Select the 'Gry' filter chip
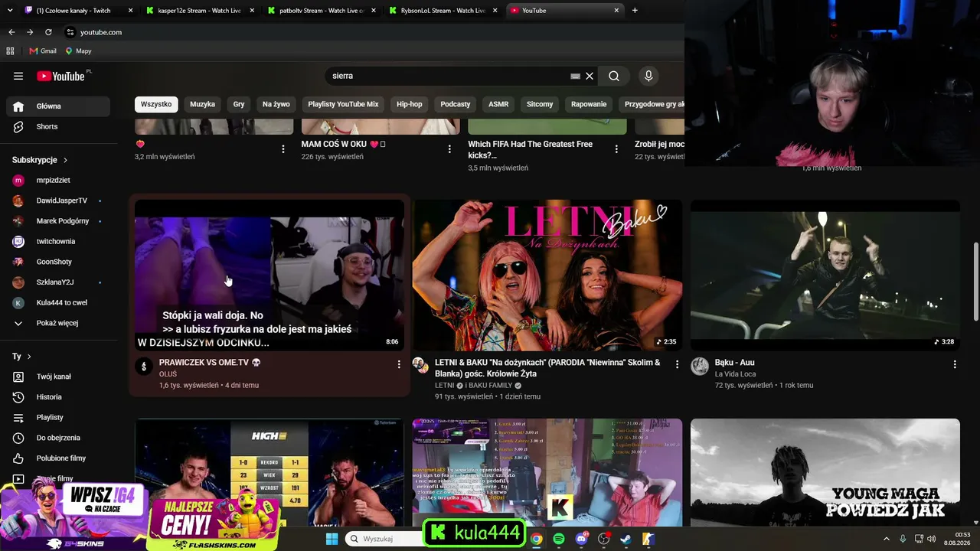The height and width of the screenshot is (551, 980). [239, 104]
